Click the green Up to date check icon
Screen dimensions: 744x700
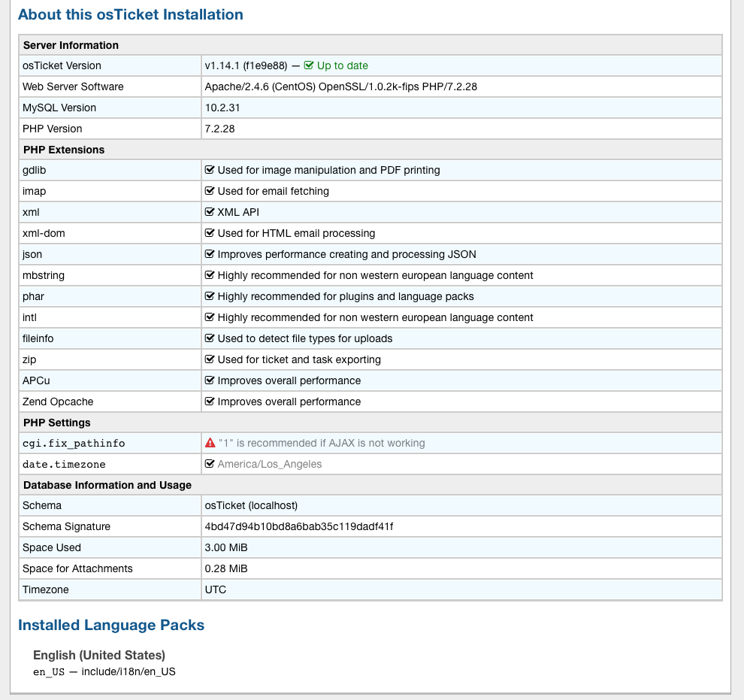(x=309, y=65)
